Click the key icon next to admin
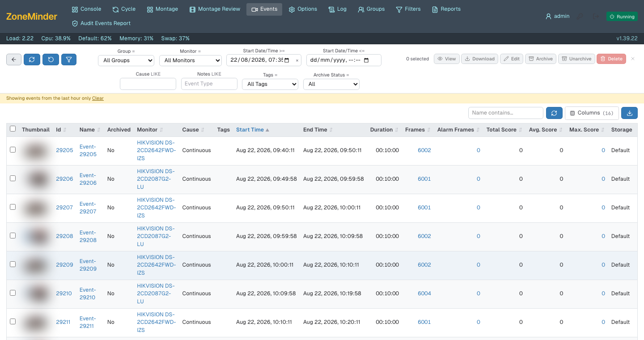 580,17
